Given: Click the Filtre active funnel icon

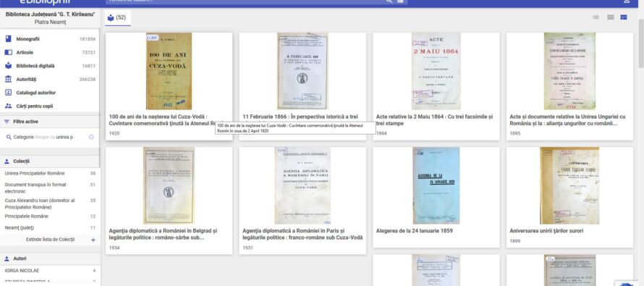Looking at the screenshot, I should pyautogui.click(x=7, y=122).
